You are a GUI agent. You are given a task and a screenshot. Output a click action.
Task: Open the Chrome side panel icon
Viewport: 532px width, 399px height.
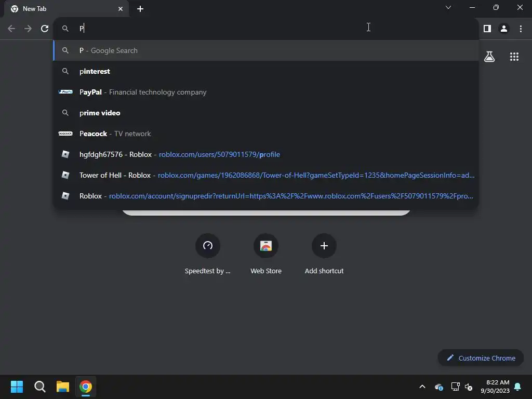(487, 29)
